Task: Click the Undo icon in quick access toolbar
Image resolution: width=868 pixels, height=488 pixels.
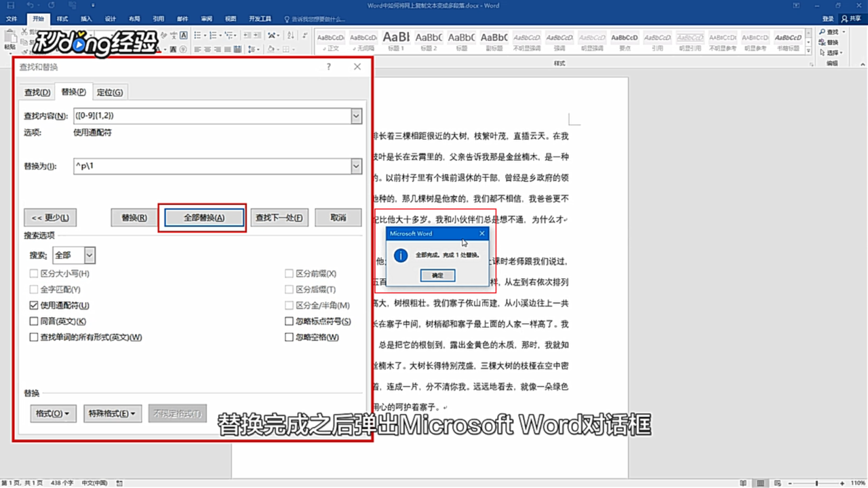Action: click(31, 5)
